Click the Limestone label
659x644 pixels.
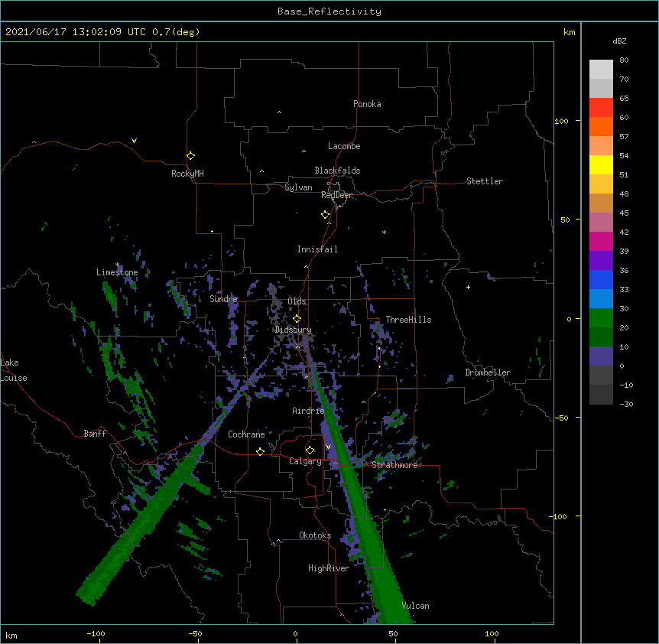pos(117,272)
